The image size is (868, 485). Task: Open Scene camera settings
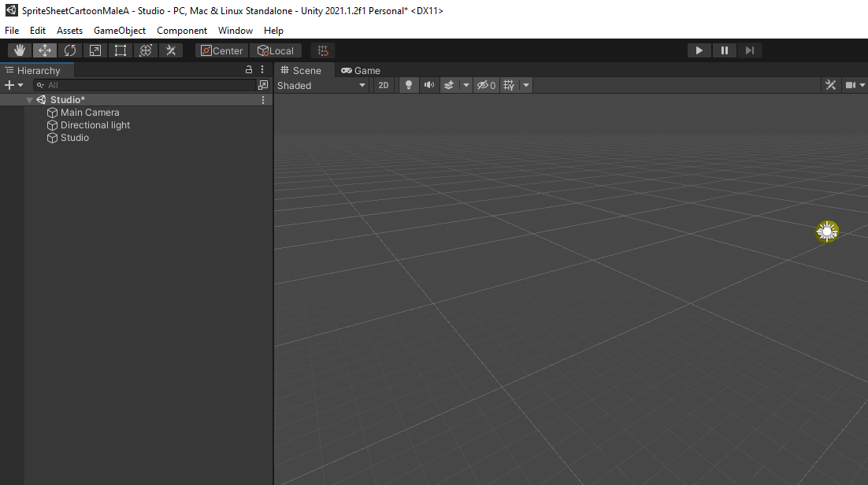851,85
